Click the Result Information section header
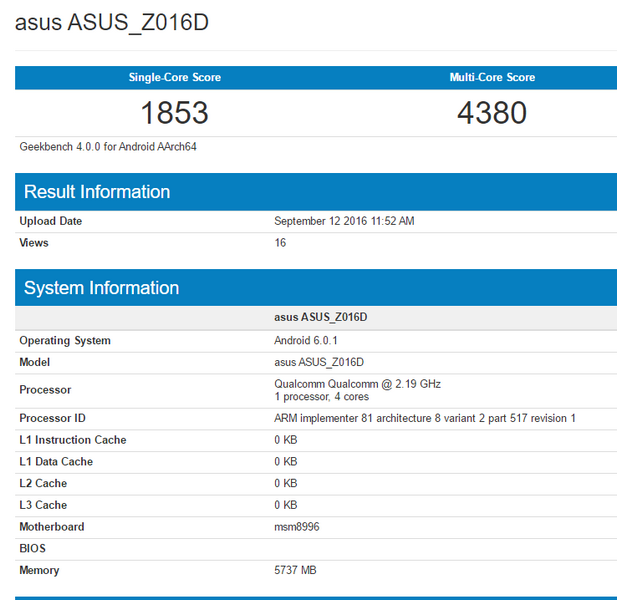The image size is (617, 600). click(x=97, y=192)
